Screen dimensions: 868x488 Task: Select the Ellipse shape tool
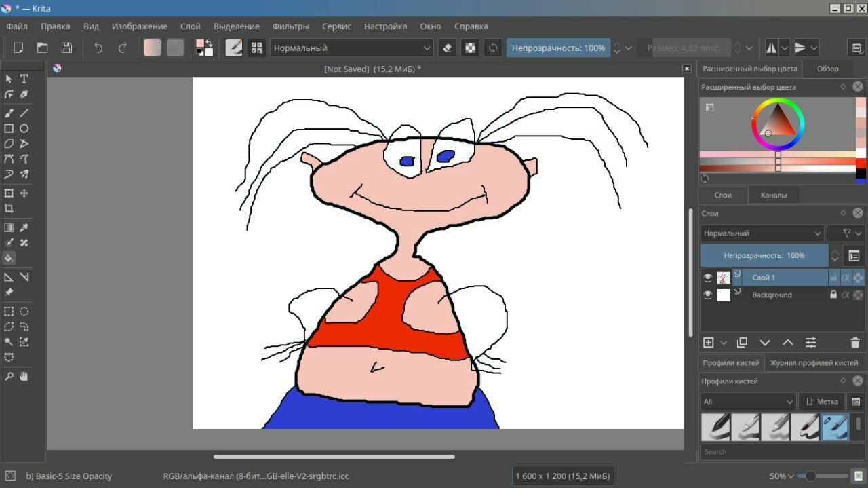tap(24, 128)
